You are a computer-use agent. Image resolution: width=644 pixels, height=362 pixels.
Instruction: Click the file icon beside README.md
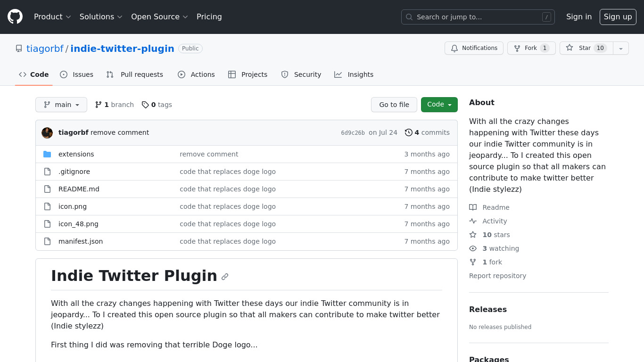tap(47, 189)
